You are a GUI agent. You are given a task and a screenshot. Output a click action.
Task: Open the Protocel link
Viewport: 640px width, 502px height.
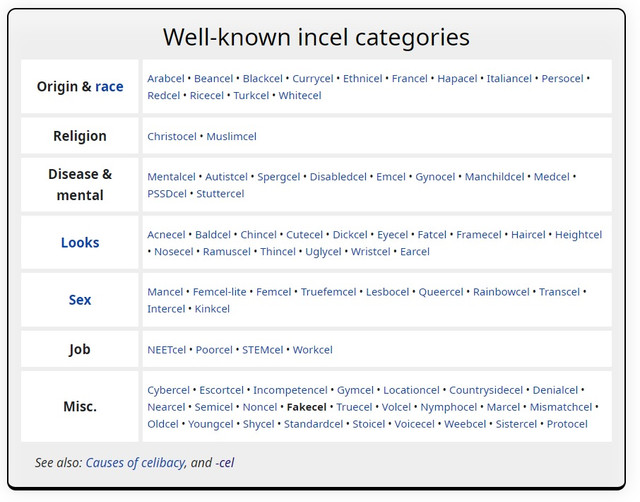pyautogui.click(x=567, y=424)
